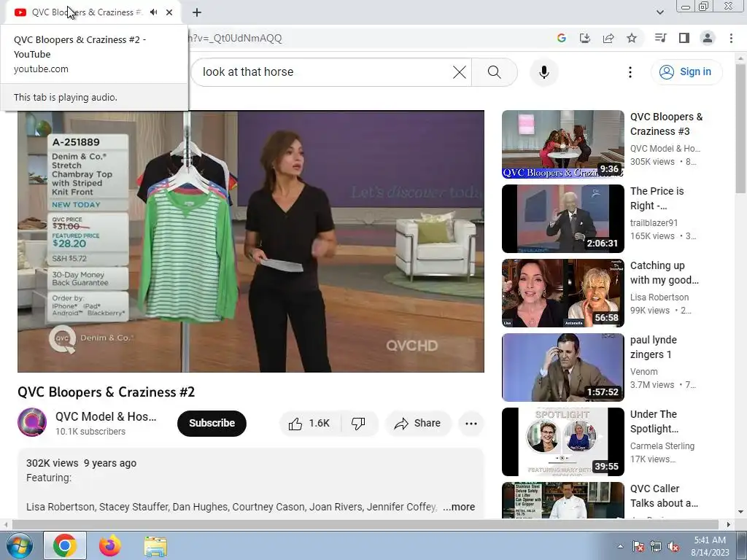Open 'QVC Caller Talks about a...' title
Viewport: 747px width, 560px height.
click(664, 496)
